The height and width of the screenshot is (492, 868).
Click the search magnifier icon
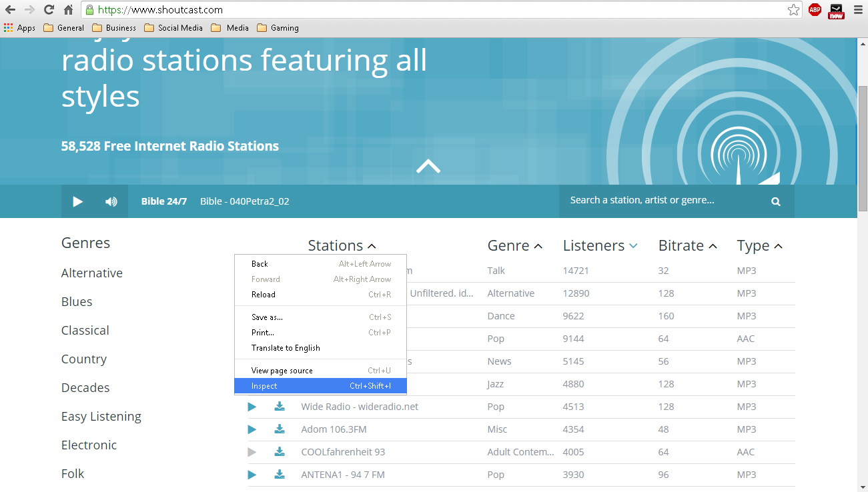pyautogui.click(x=776, y=201)
